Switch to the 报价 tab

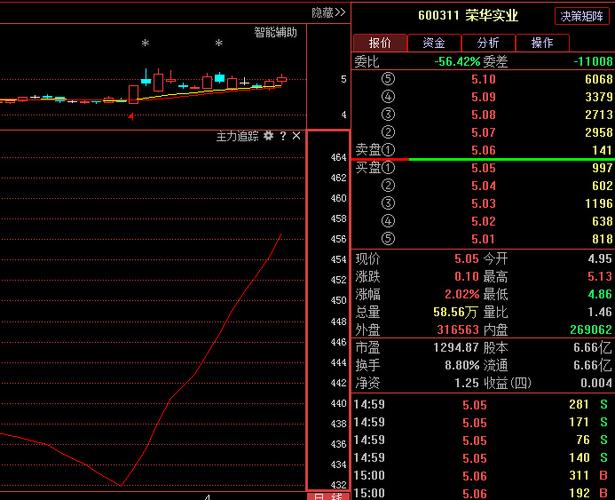point(380,42)
